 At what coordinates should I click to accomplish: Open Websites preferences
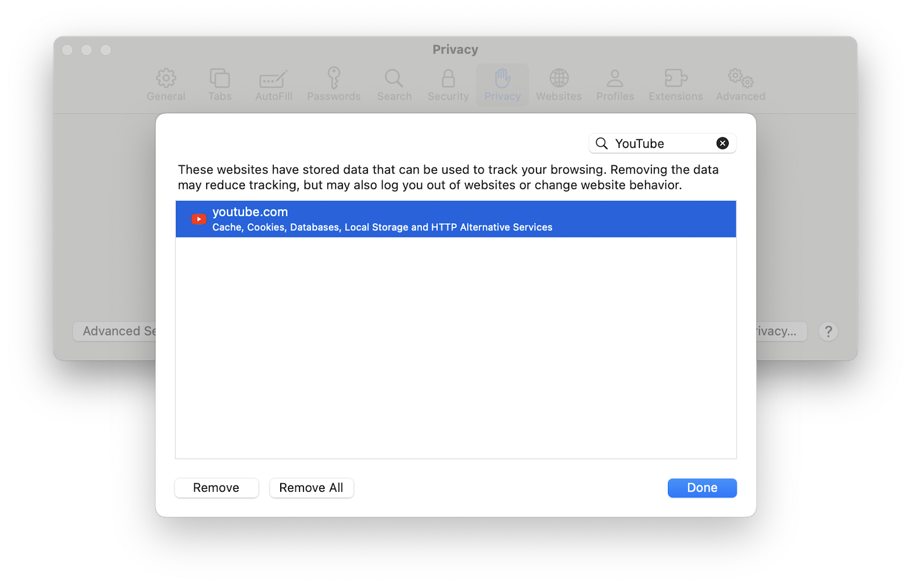[558, 84]
